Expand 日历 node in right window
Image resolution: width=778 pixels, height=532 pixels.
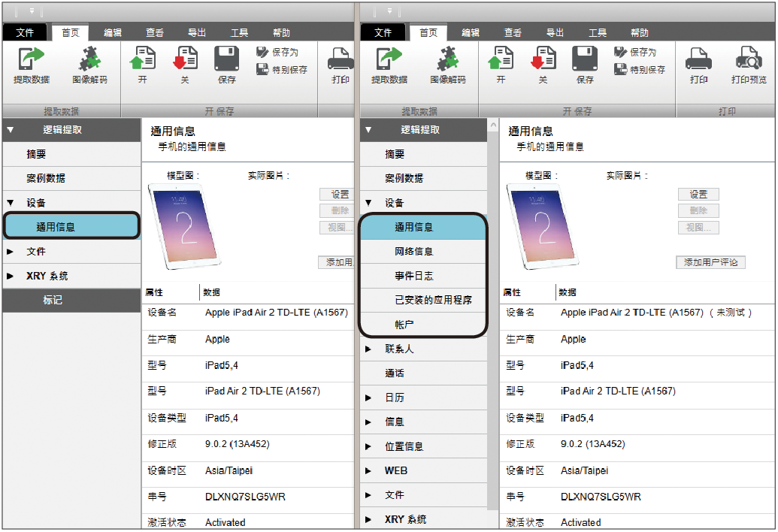pos(368,397)
